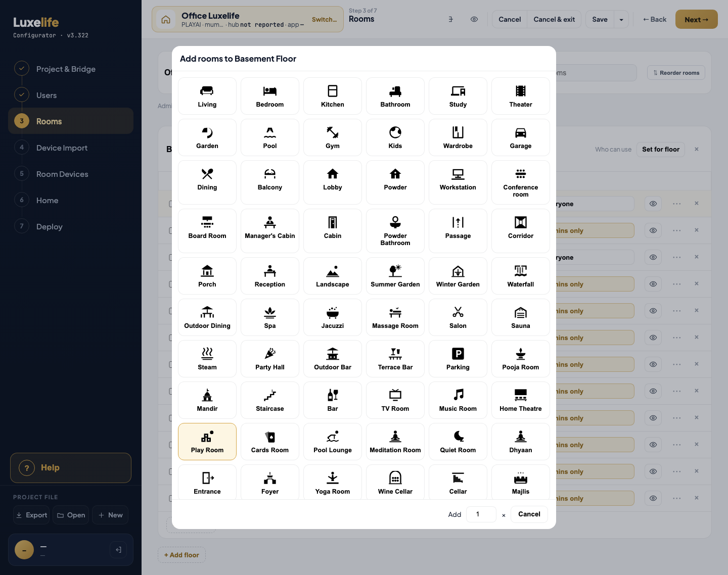Select the Waterfall room tile
The height and width of the screenshot is (575, 728).
[521, 276]
